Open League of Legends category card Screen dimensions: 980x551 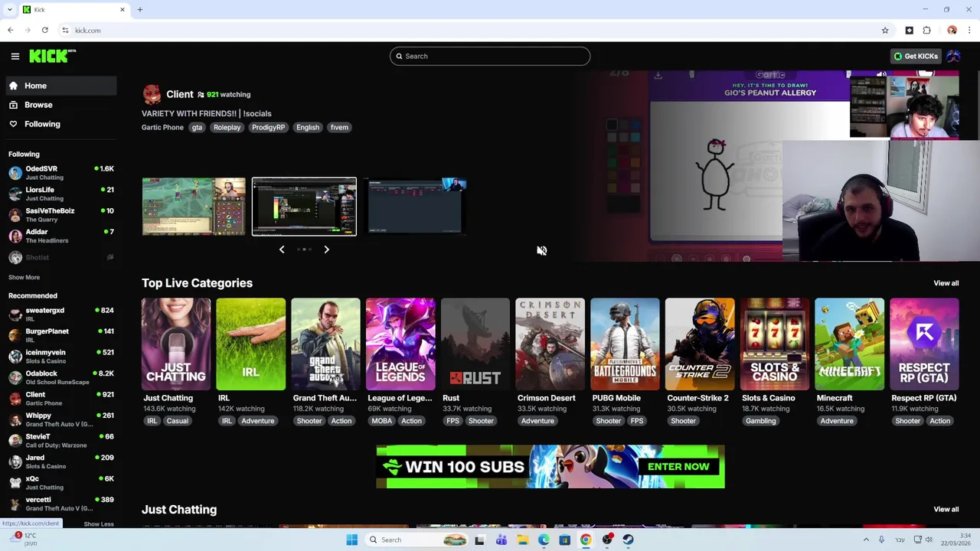click(x=400, y=344)
